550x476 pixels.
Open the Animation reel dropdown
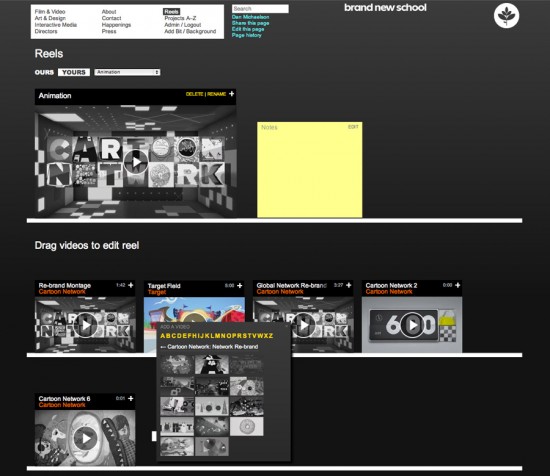[x=127, y=72]
